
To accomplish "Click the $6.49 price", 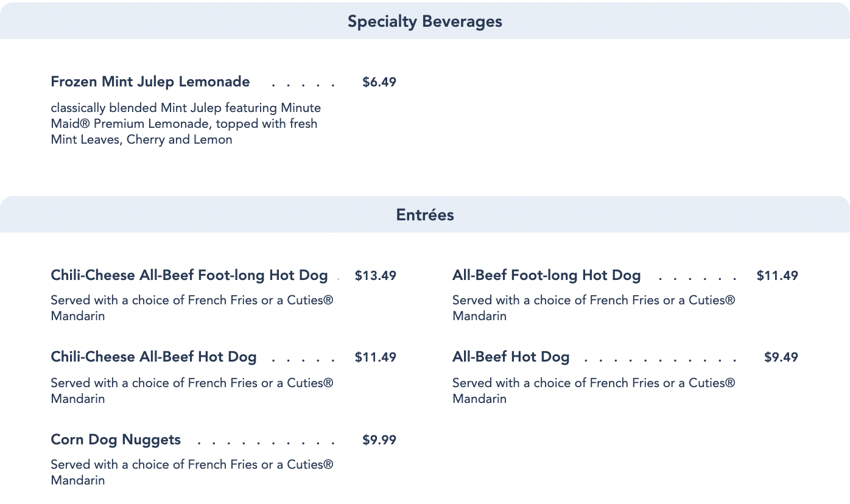I will point(379,82).
